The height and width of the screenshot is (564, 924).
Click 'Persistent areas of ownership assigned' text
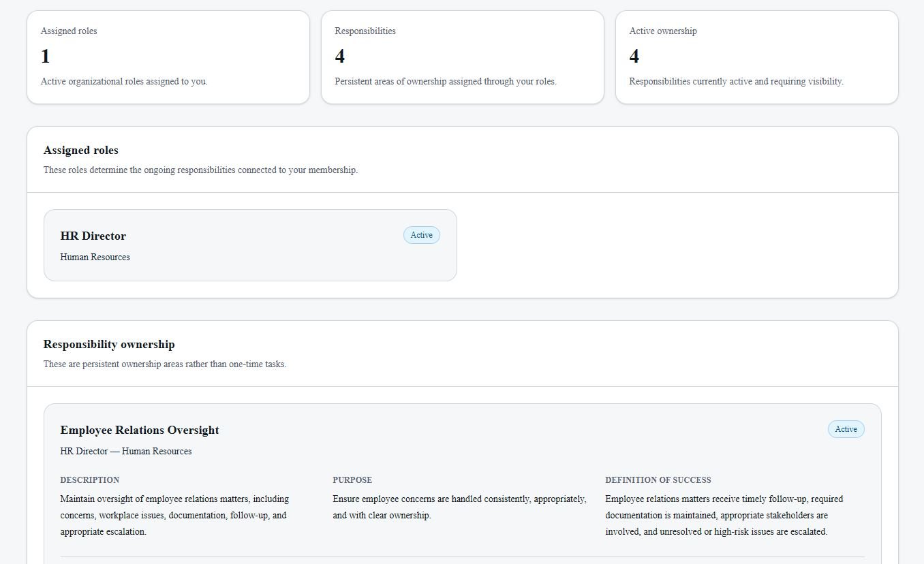click(446, 81)
